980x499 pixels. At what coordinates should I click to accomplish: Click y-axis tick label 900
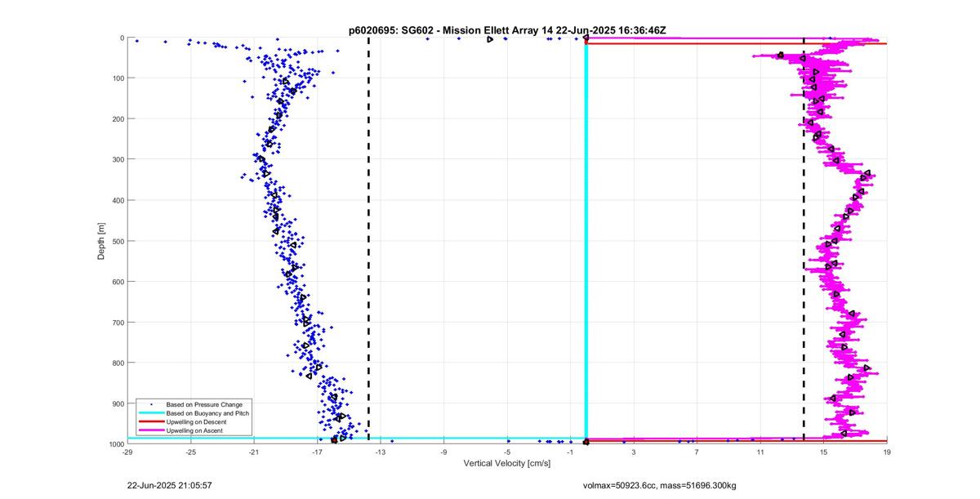click(x=118, y=403)
